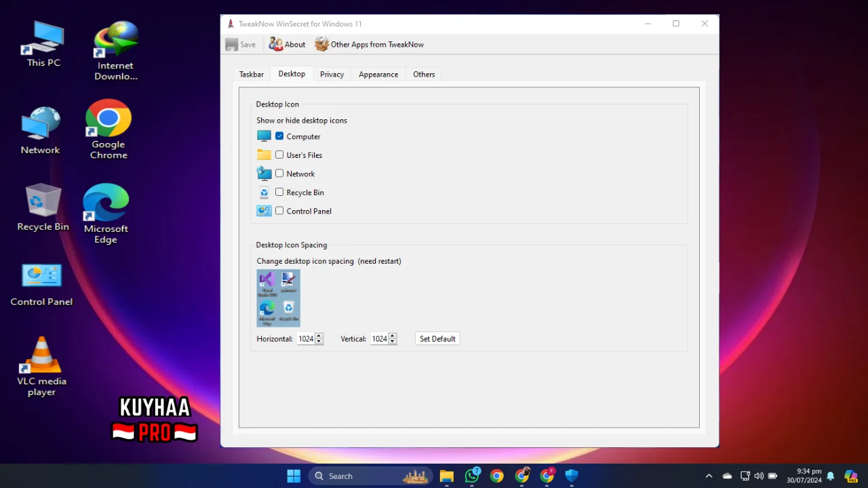Image resolution: width=868 pixels, height=488 pixels.
Task: Increase the Vertical spacing value
Action: coord(392,336)
